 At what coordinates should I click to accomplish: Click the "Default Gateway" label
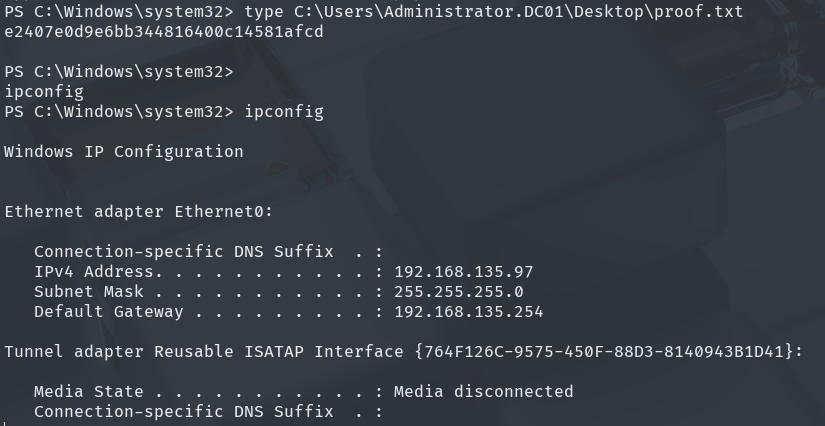[x=109, y=312]
